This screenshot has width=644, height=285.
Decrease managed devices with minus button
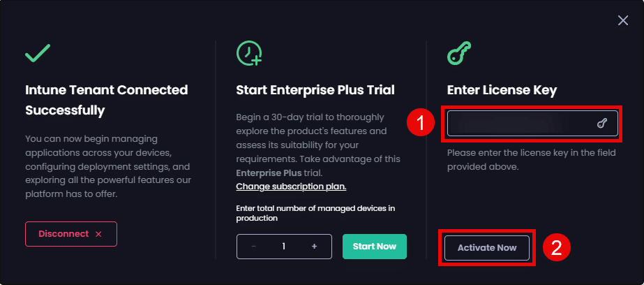253,247
